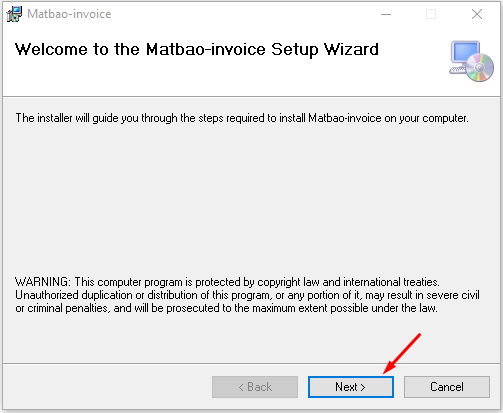Click the installer guide description sentence

tap(242, 118)
